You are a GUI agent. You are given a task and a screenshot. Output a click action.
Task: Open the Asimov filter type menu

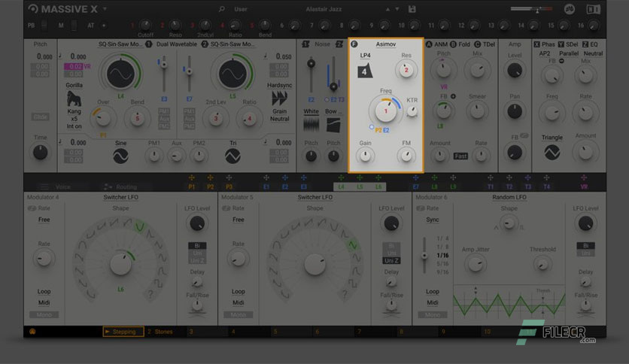385,44
